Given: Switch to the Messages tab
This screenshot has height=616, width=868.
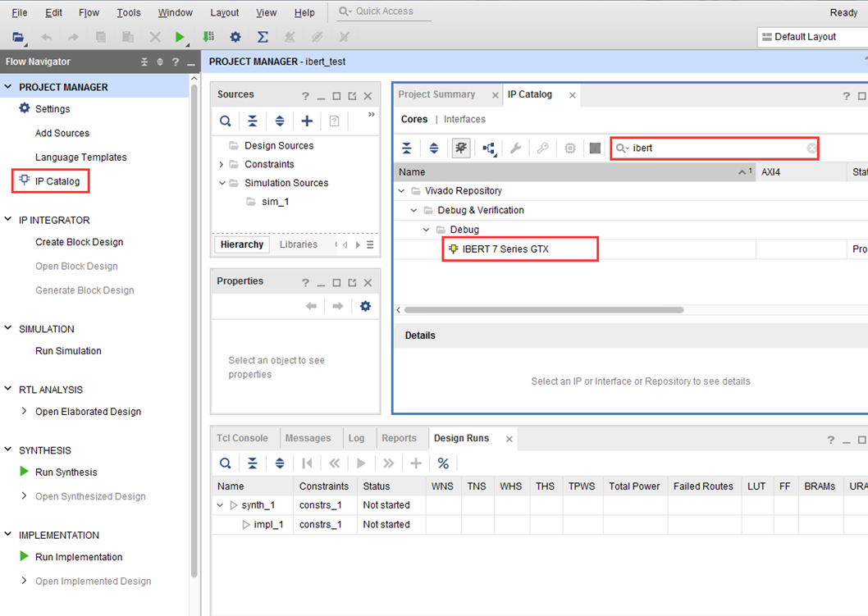Looking at the screenshot, I should 308,438.
